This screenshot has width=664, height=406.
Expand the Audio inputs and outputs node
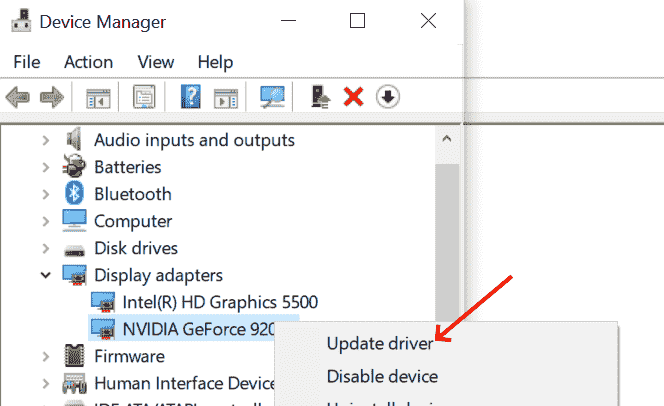point(46,140)
